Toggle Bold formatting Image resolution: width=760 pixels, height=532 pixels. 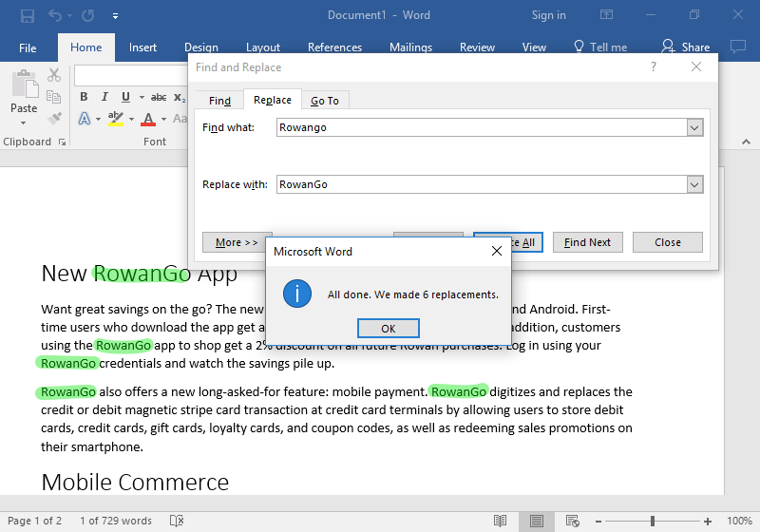point(84,97)
